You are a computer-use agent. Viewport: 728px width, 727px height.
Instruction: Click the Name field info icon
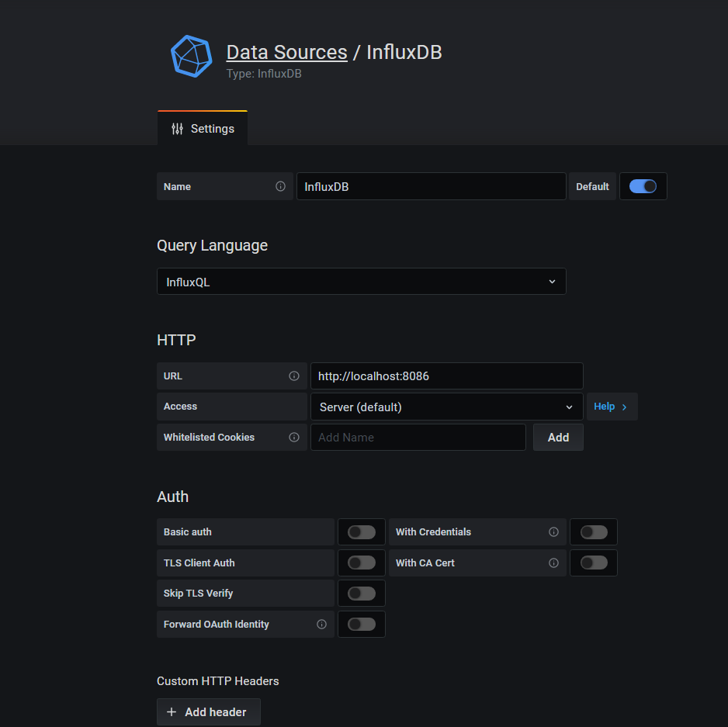point(280,186)
